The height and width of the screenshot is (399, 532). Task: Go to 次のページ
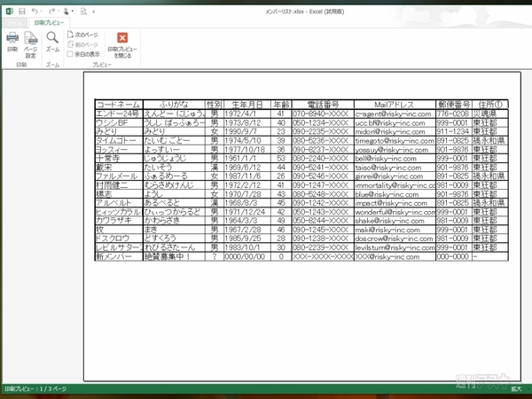point(83,35)
